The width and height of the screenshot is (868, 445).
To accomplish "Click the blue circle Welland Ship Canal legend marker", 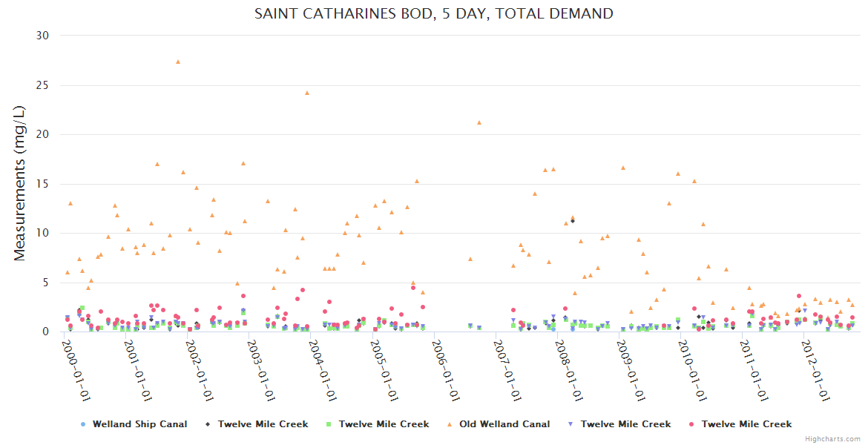I will click(x=82, y=424).
